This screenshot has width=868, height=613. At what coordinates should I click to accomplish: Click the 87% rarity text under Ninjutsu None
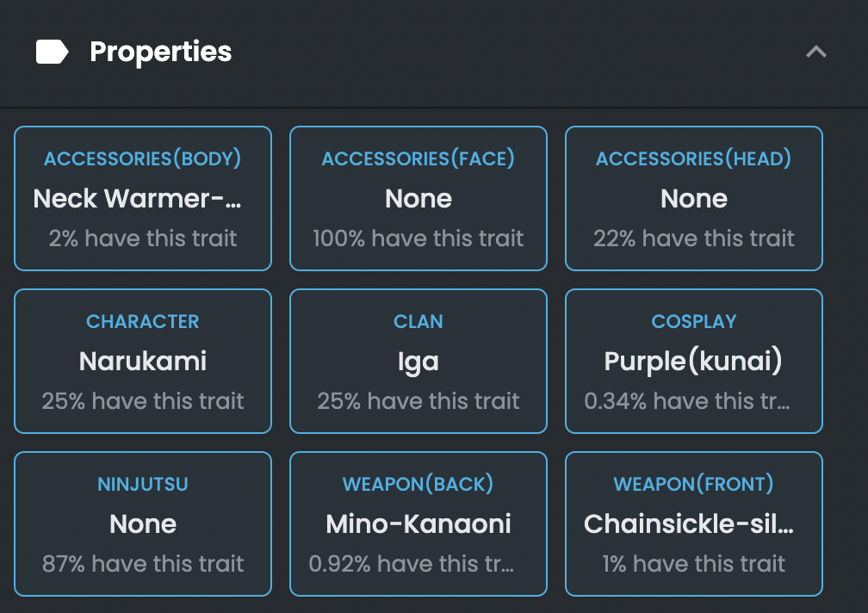pos(142,564)
